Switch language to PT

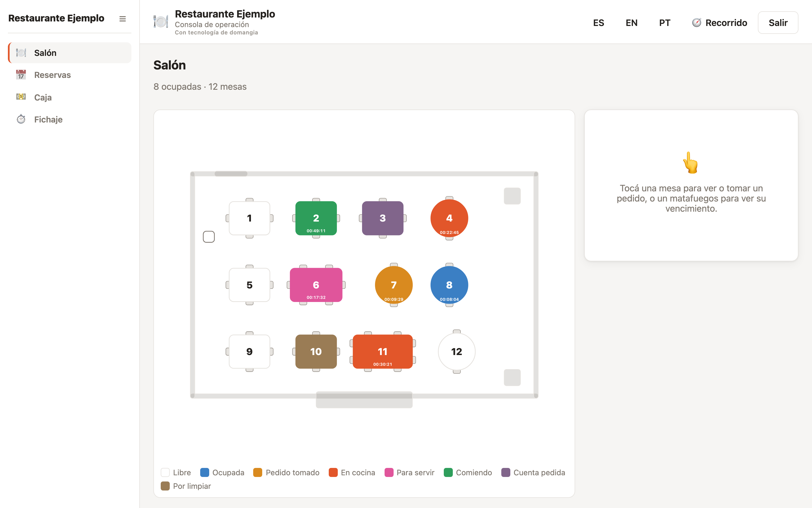664,23
